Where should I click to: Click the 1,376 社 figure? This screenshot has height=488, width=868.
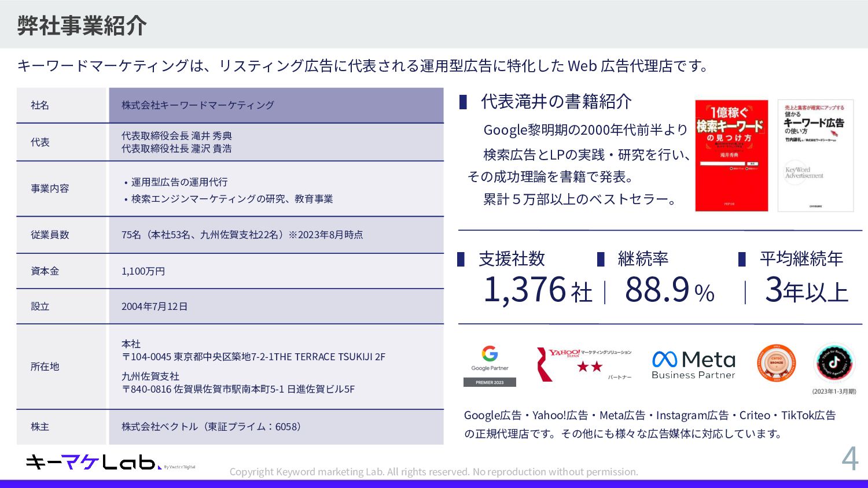[x=538, y=290]
